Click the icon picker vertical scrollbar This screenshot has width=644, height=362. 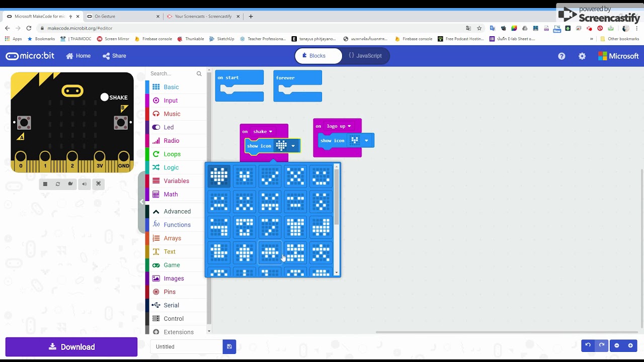click(x=337, y=198)
